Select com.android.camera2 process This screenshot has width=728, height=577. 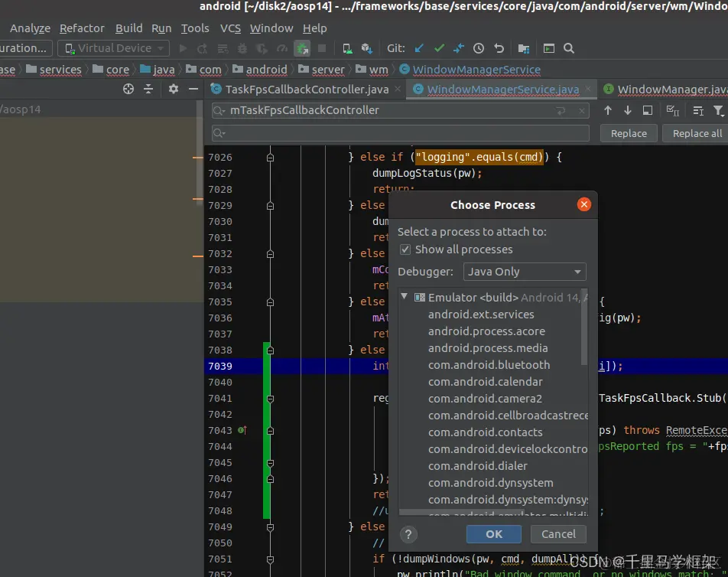pos(485,399)
